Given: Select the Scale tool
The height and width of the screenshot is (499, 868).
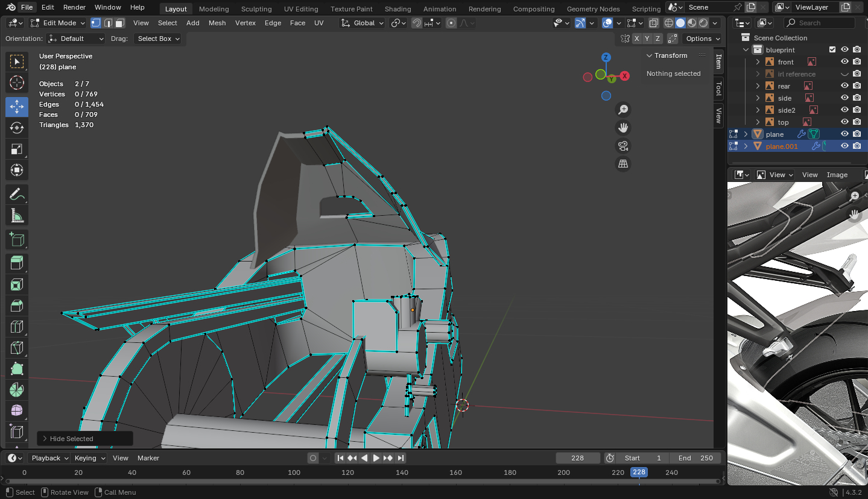Looking at the screenshot, I should pyautogui.click(x=17, y=149).
